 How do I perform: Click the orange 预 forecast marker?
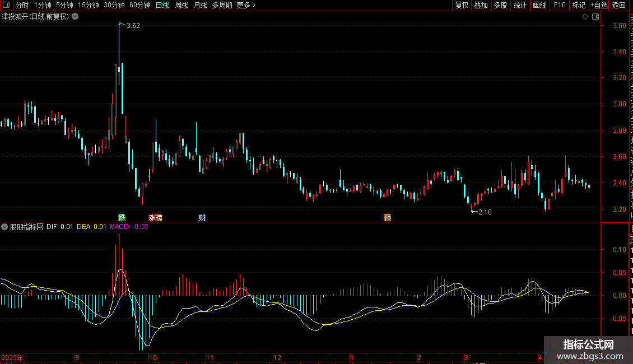pos(387,217)
